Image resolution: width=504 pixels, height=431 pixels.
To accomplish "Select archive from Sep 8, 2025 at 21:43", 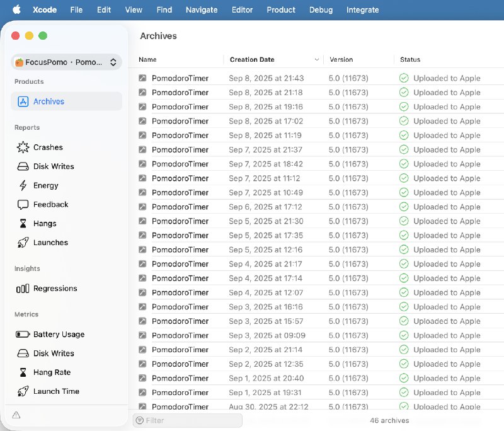I will pos(266,78).
